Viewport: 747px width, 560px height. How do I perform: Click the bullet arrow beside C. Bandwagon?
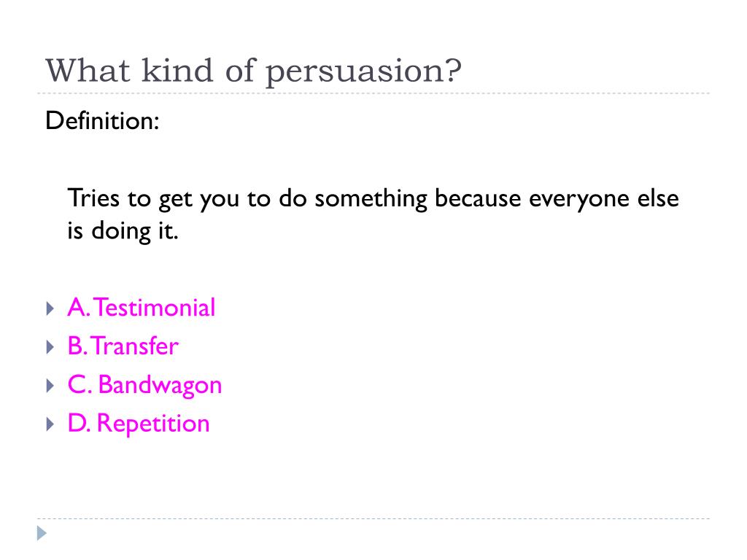pyautogui.click(x=50, y=385)
